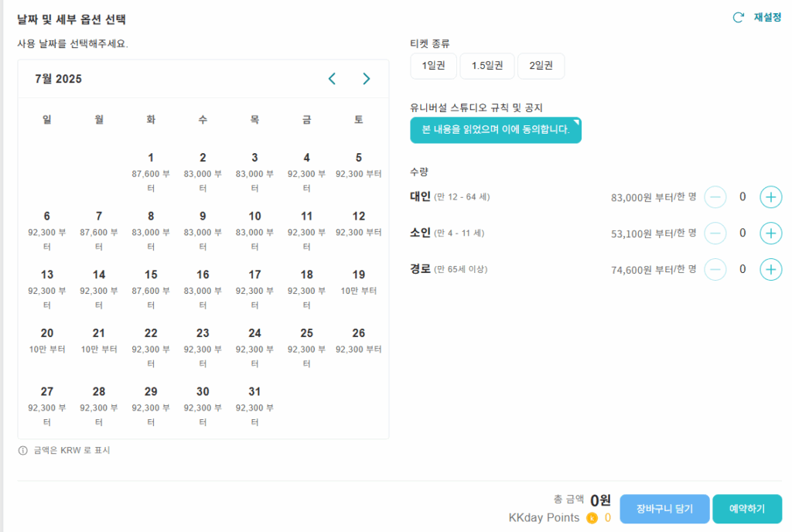The height and width of the screenshot is (532, 792).
Task: Select July 1 on the calendar
Action: 151,172
